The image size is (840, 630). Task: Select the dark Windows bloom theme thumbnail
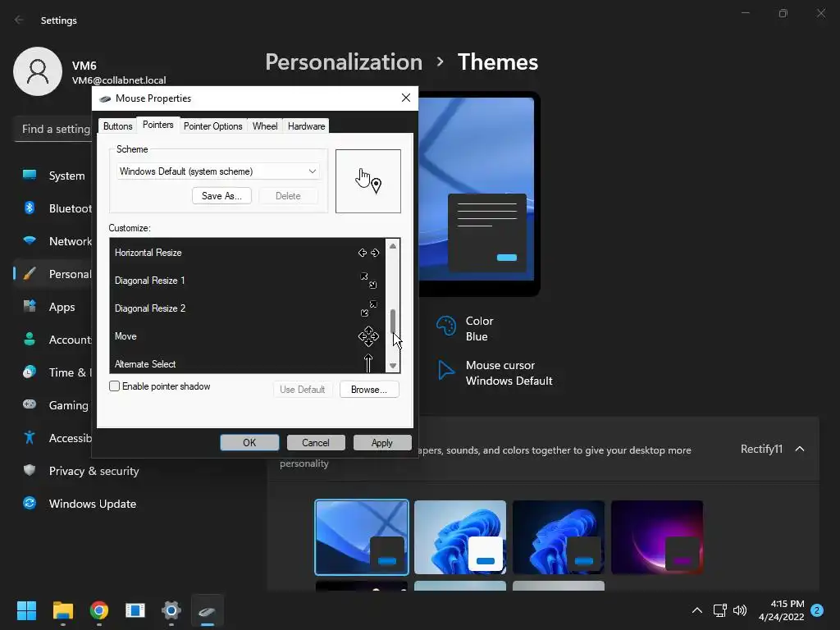click(559, 537)
